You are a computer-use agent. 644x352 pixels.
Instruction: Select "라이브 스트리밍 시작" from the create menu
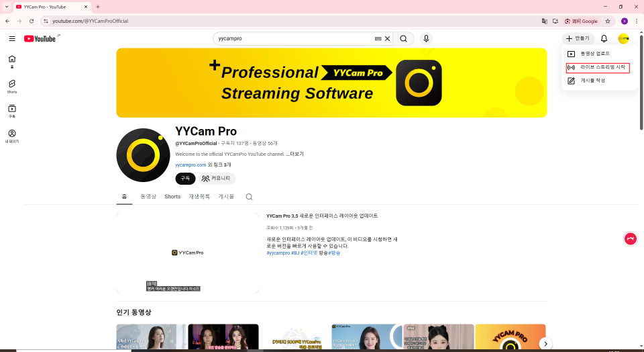pos(602,67)
